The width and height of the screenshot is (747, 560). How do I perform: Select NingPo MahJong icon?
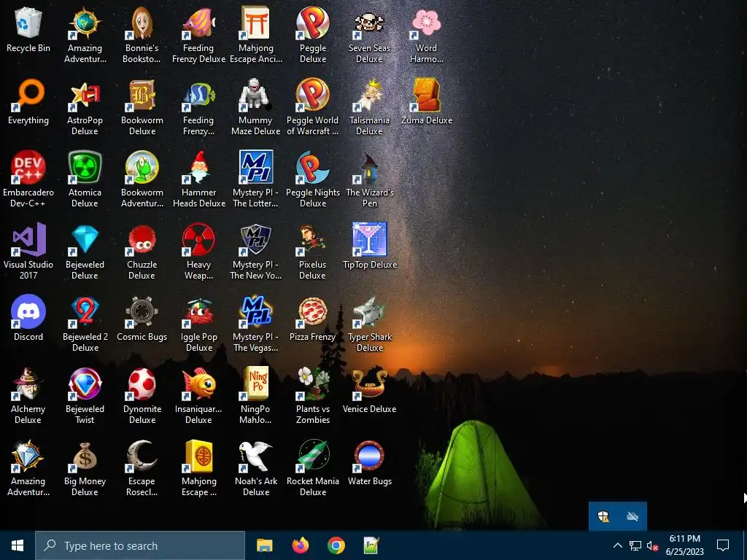point(255,384)
